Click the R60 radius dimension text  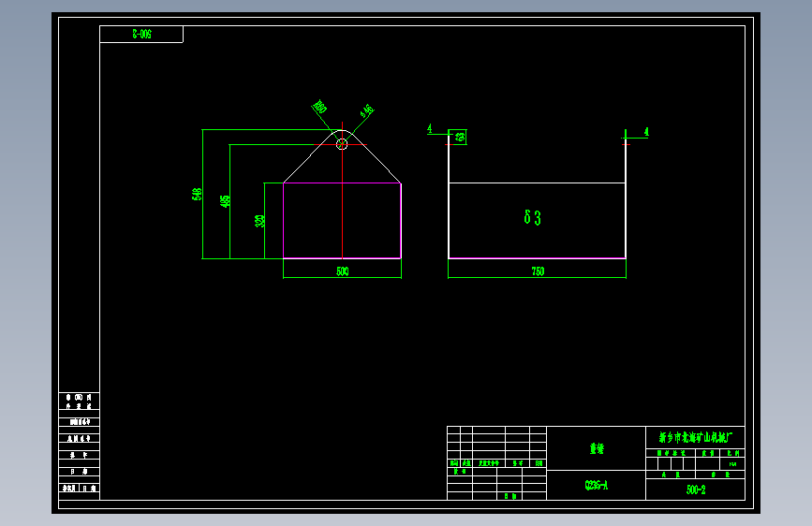[319, 107]
